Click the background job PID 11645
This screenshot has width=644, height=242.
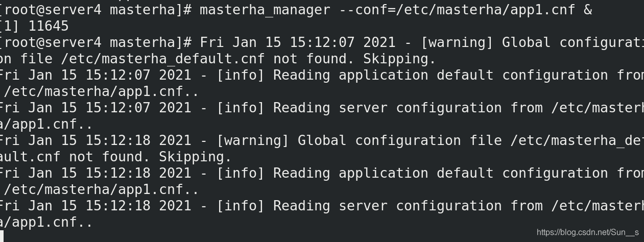48,26
